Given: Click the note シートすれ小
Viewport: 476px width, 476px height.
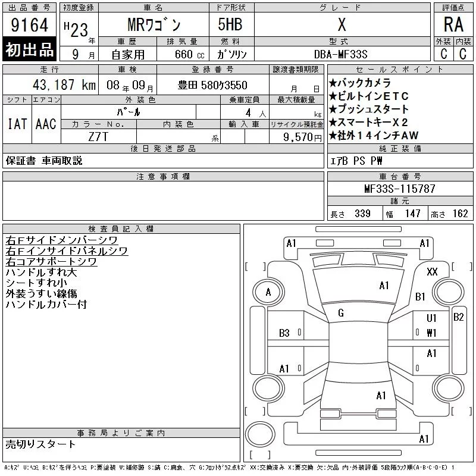Looking at the screenshot, I should (x=36, y=283).
